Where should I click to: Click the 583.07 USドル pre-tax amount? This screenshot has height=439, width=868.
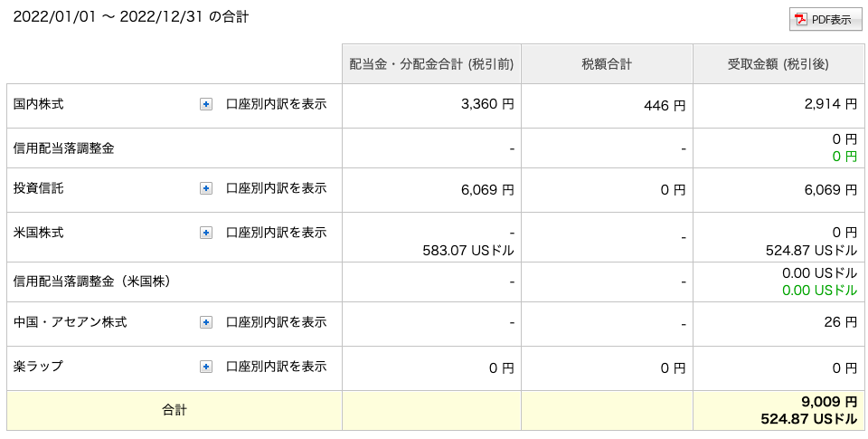point(468,251)
